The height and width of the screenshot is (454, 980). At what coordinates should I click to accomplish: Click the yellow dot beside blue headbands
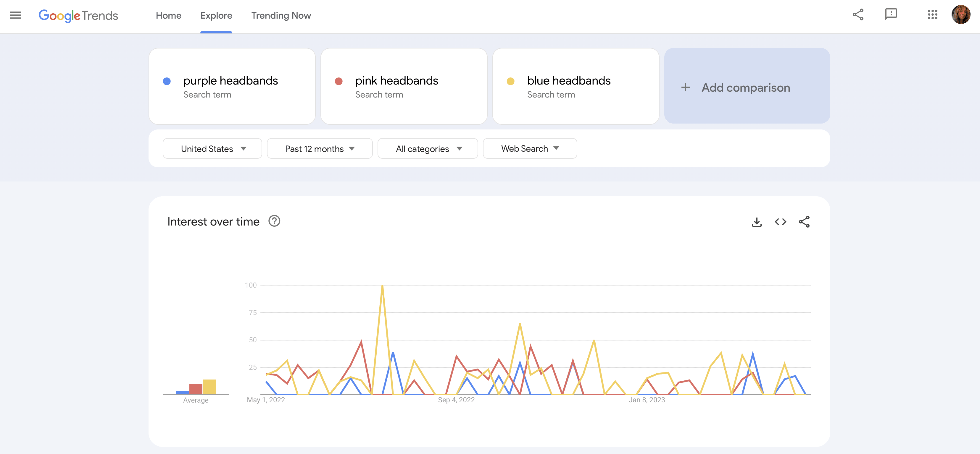tap(510, 81)
